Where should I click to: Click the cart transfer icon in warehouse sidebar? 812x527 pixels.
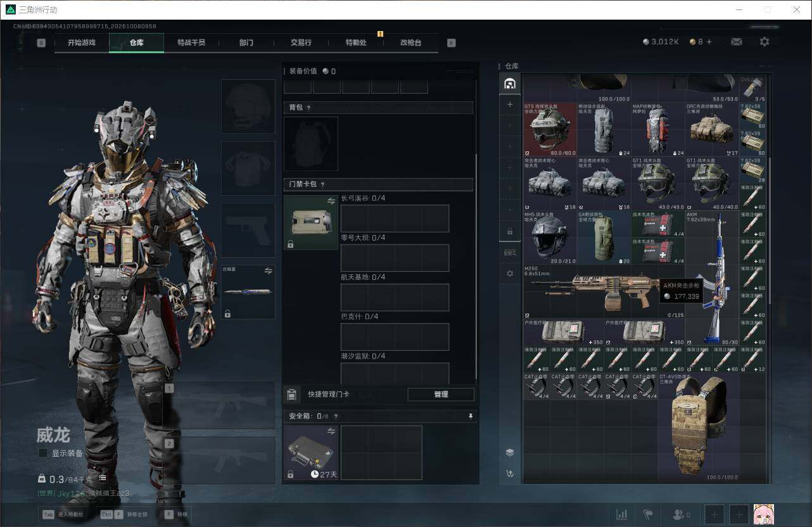[510, 473]
